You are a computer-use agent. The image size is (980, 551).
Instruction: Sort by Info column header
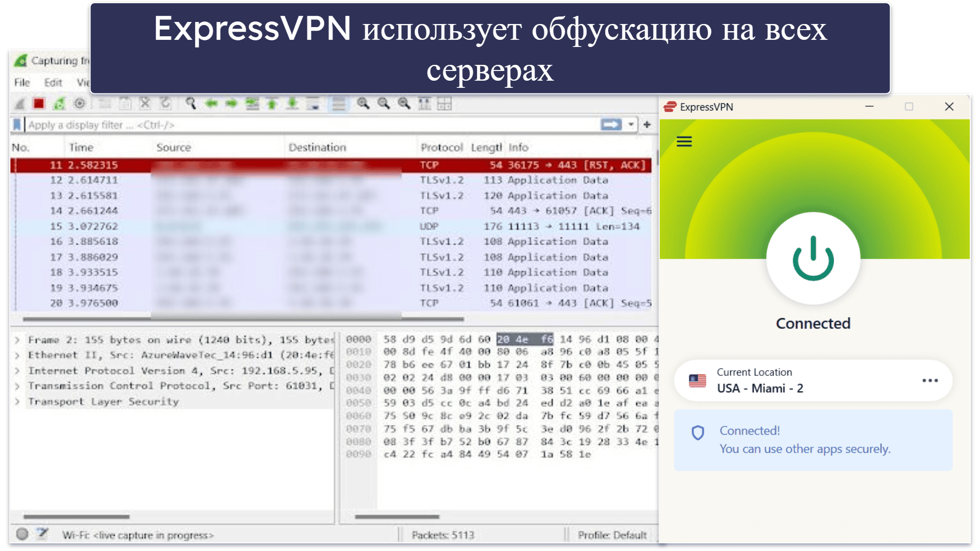point(518,148)
